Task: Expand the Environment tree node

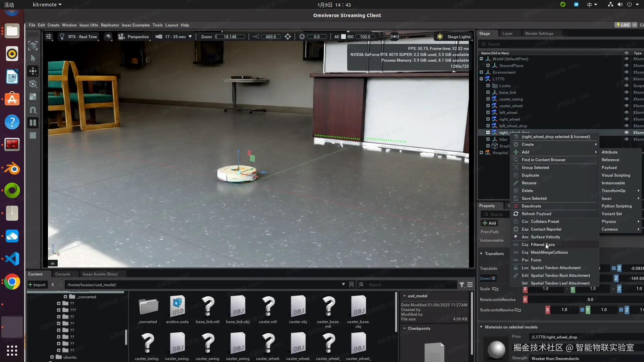Action: [481, 72]
